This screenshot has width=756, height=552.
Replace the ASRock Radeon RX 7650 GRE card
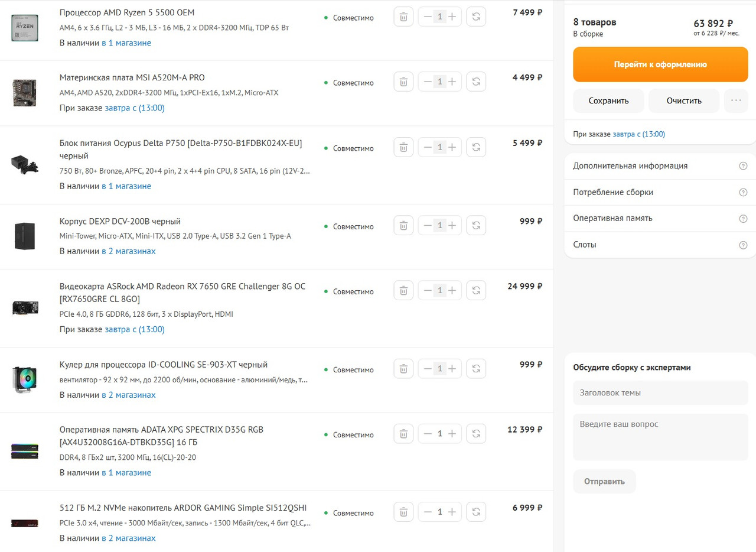476,290
